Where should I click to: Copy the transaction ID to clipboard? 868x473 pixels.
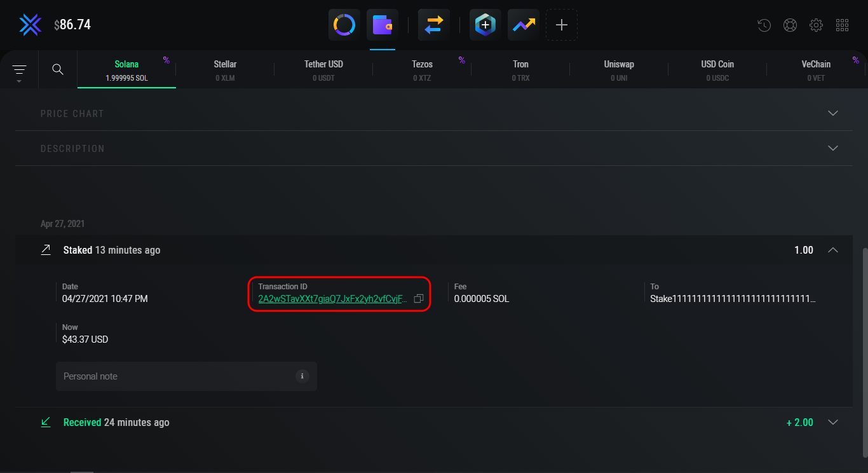(419, 299)
